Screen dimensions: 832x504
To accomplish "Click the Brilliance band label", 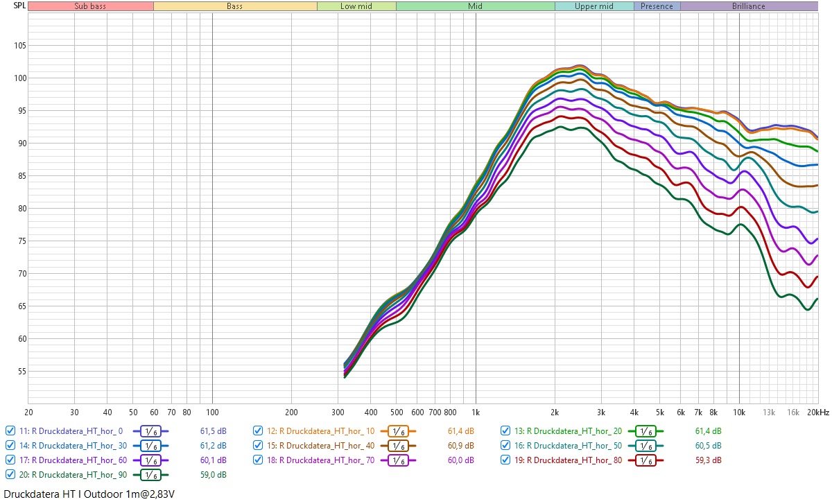I will tap(749, 6).
